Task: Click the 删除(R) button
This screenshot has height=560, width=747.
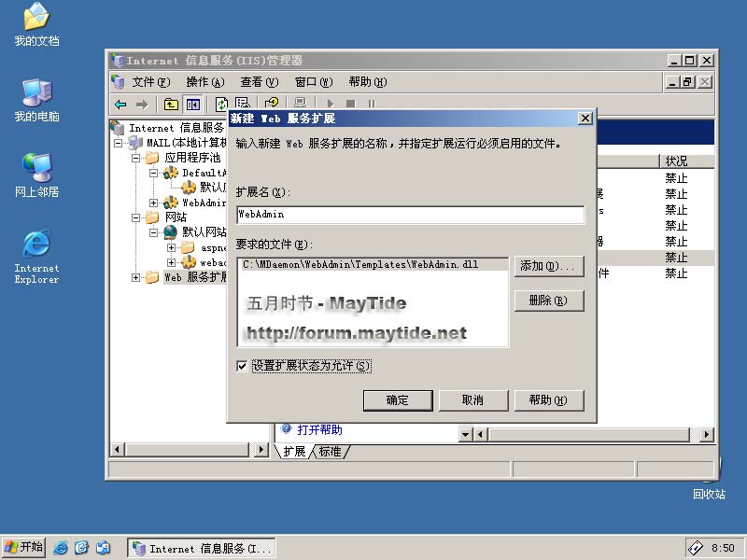Action: click(x=549, y=301)
